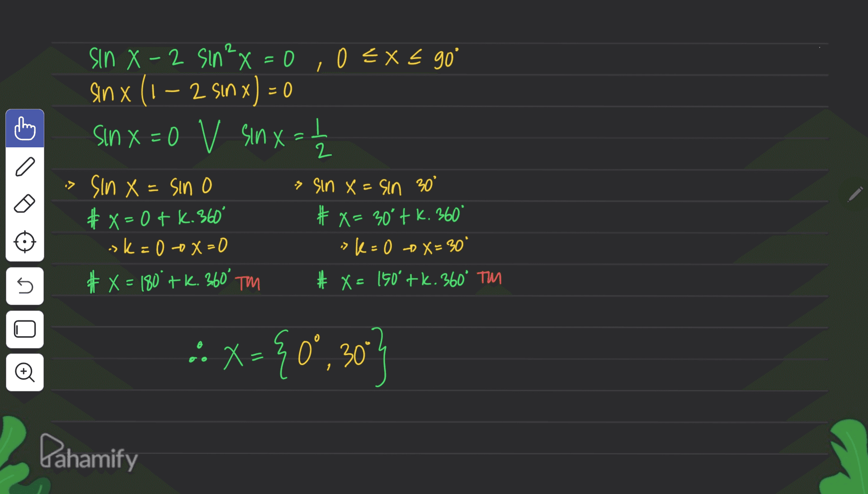The width and height of the screenshot is (868, 494).
Task: Select the hand pan tool
Action: point(25,128)
